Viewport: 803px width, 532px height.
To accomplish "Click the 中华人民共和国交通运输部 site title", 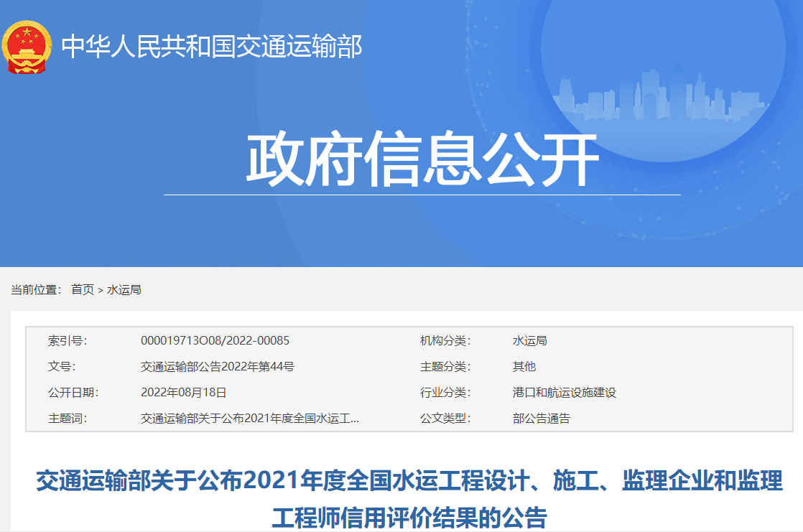I will (x=212, y=47).
